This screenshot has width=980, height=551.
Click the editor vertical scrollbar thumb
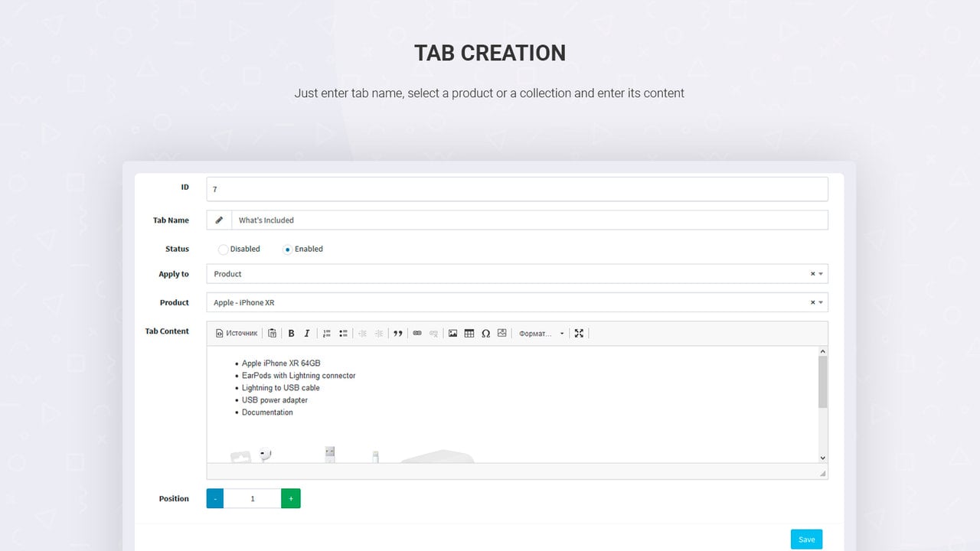(823, 382)
